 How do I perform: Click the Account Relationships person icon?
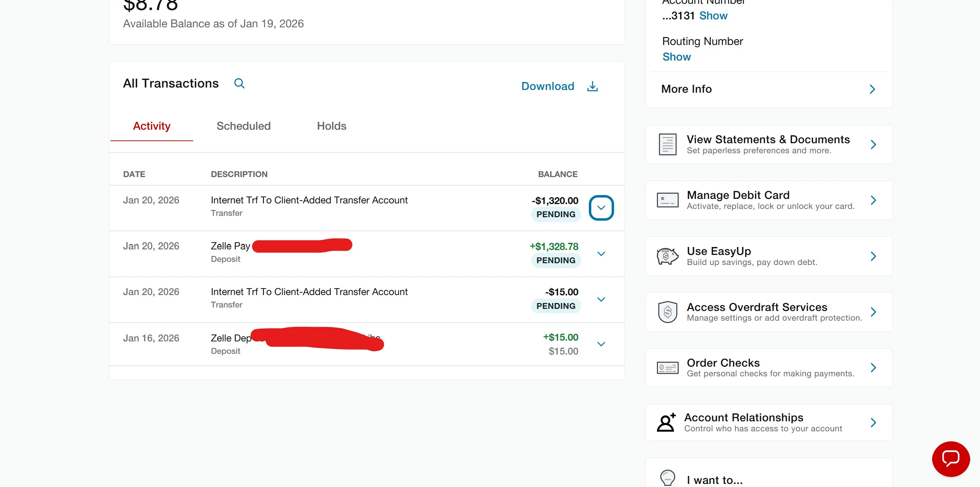(x=666, y=422)
